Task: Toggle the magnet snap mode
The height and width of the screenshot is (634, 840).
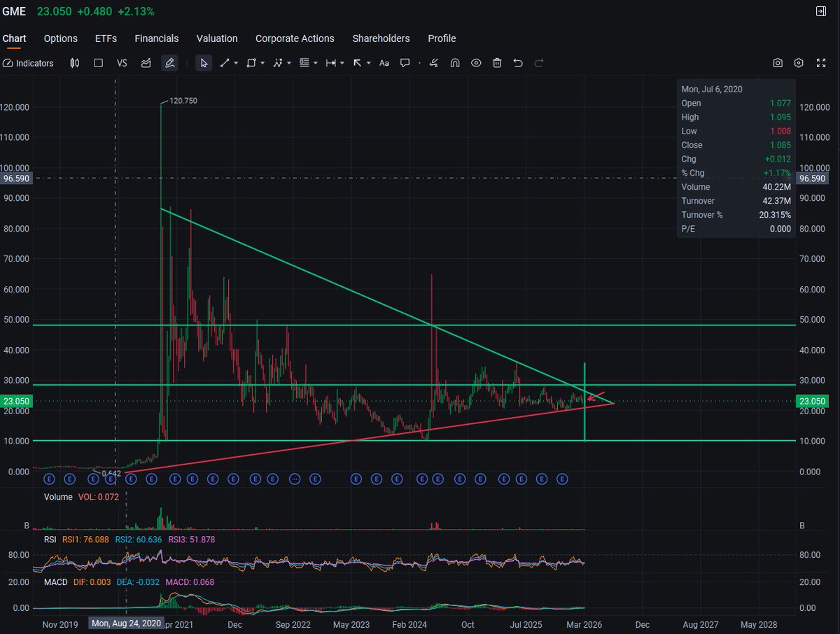Action: [455, 63]
